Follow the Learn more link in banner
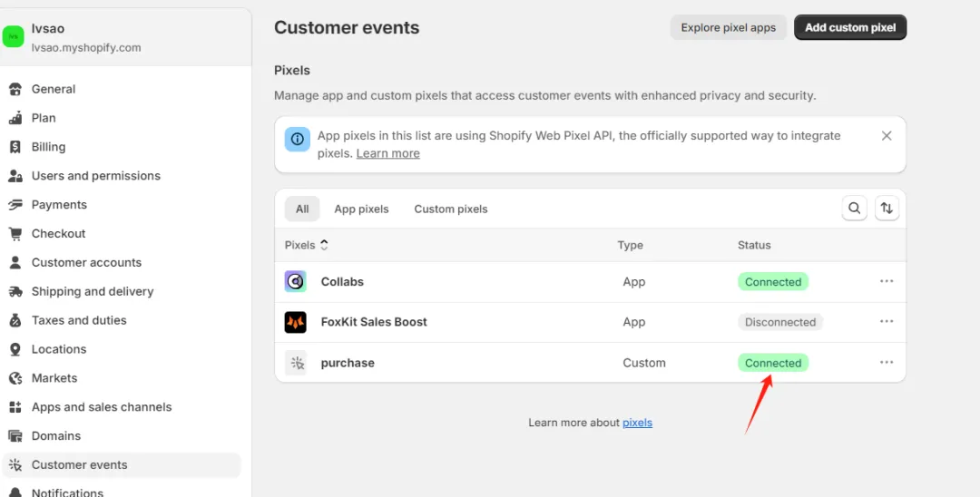The width and height of the screenshot is (980, 497). (388, 153)
